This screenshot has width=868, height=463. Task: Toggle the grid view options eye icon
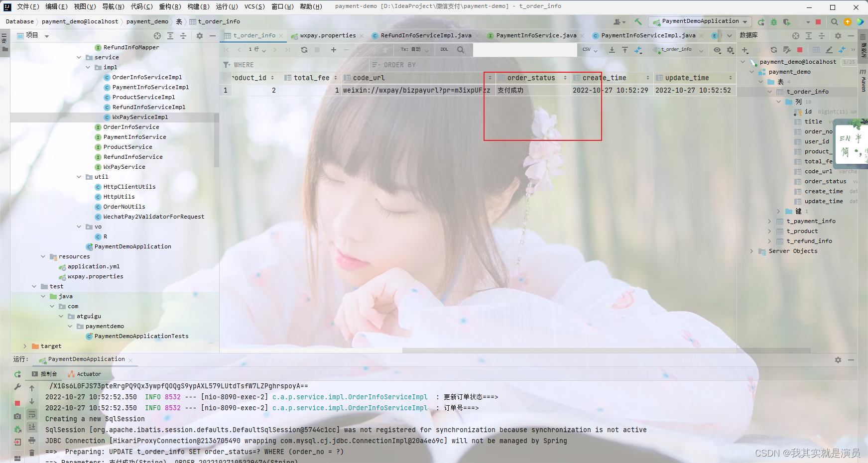pos(717,50)
